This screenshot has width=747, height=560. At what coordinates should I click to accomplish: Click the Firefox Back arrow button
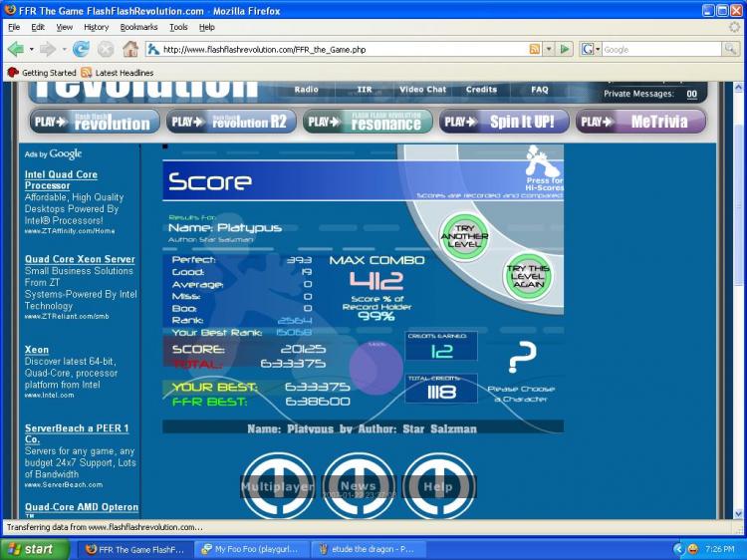click(16, 49)
